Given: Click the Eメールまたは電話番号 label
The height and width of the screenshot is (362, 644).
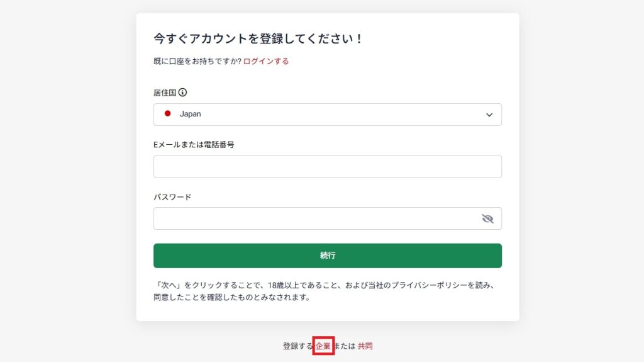Looking at the screenshot, I should tap(194, 145).
